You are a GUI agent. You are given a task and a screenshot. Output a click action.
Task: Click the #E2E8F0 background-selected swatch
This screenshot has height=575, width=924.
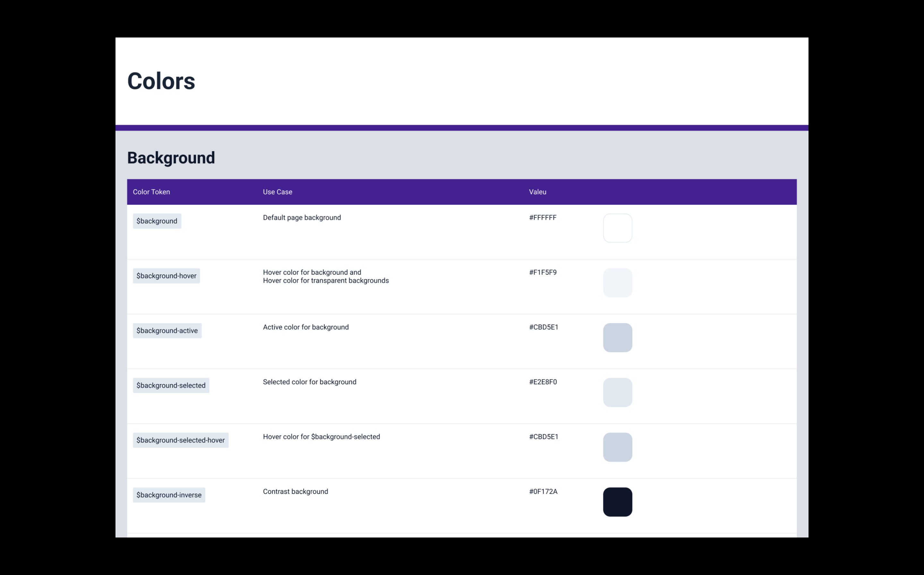(x=617, y=392)
